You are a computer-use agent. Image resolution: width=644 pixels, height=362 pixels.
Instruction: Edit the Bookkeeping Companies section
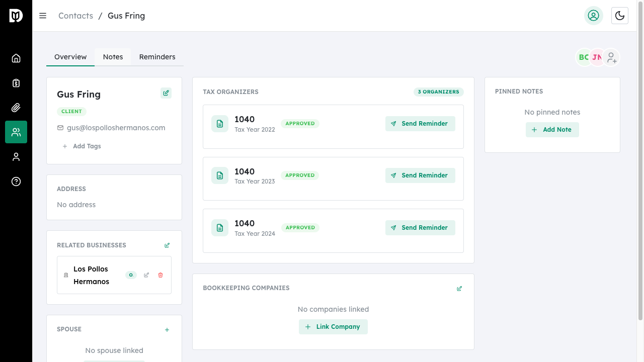click(x=459, y=289)
